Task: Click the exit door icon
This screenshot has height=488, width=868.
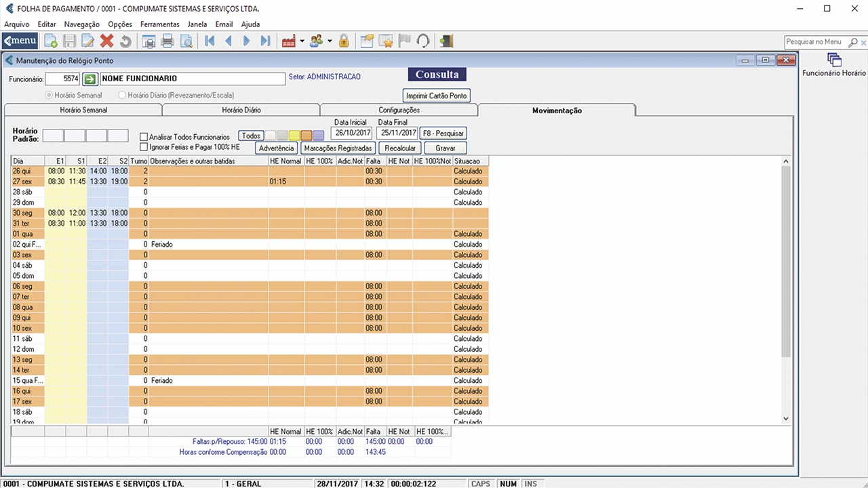Action: pyautogui.click(x=446, y=41)
